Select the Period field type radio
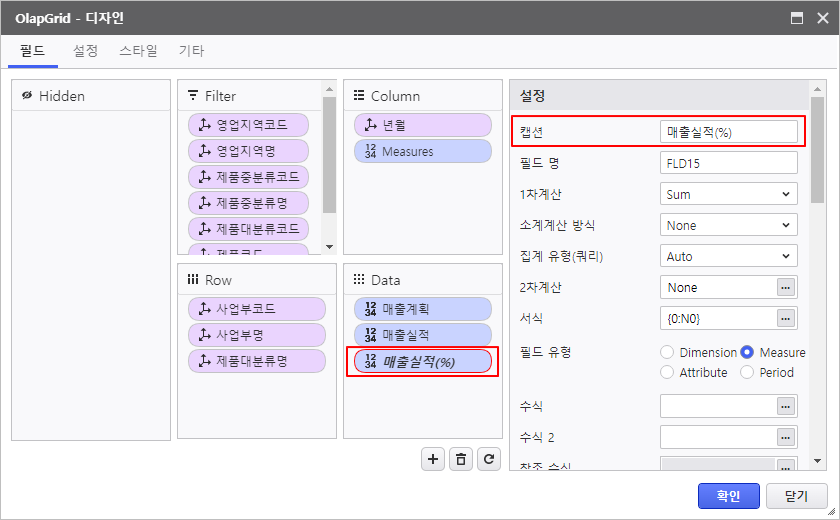 click(747, 372)
